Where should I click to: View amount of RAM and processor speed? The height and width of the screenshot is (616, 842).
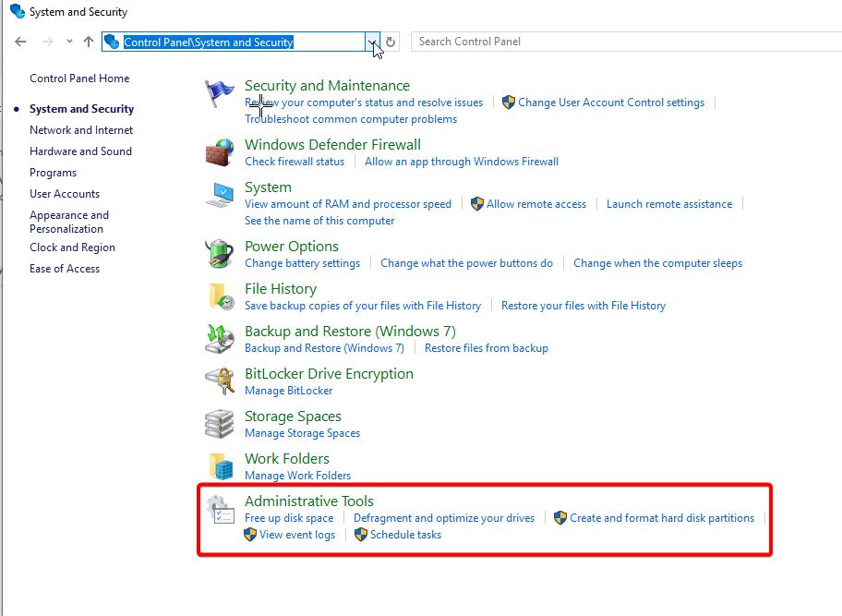(x=348, y=203)
